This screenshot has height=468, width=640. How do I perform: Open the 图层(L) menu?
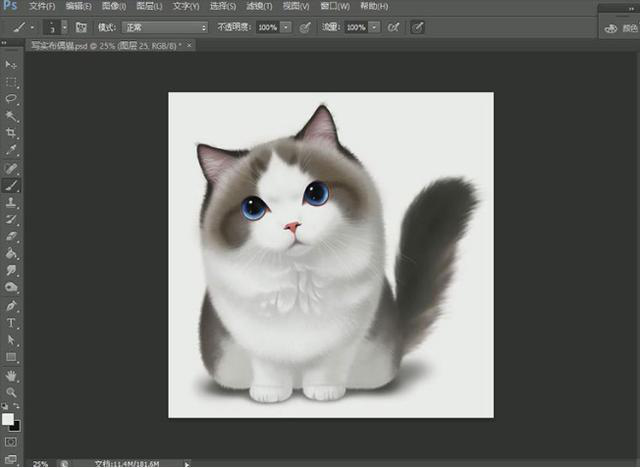tap(147, 6)
